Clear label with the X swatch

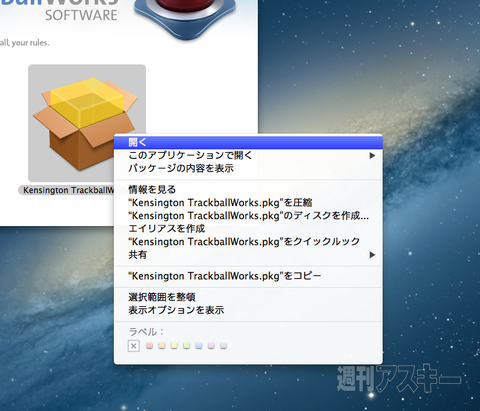coord(134,346)
